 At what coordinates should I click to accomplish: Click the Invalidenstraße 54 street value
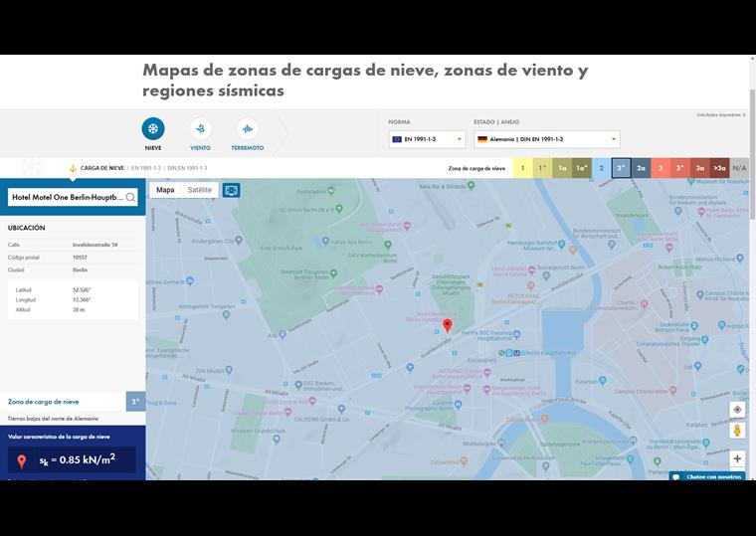94,245
